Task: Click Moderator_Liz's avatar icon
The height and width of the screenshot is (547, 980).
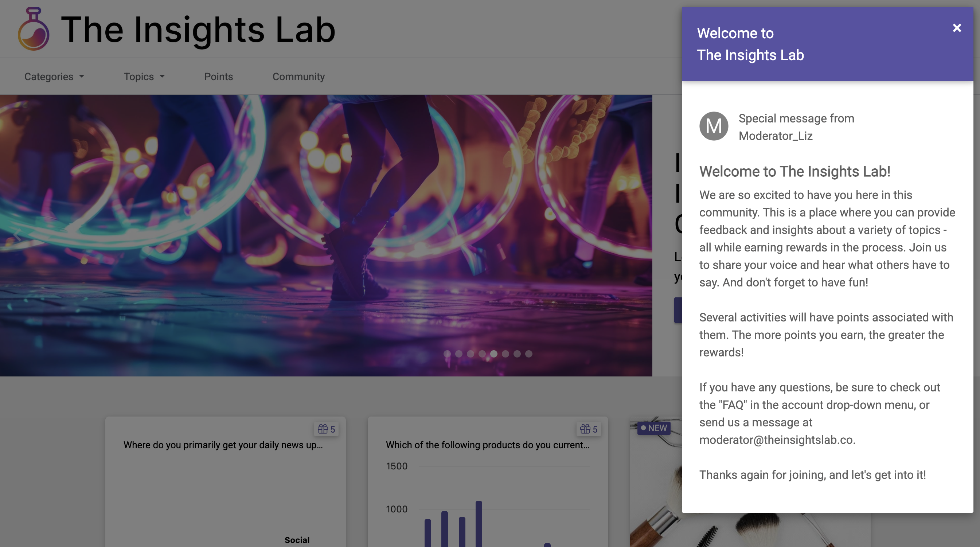Action: coord(714,126)
